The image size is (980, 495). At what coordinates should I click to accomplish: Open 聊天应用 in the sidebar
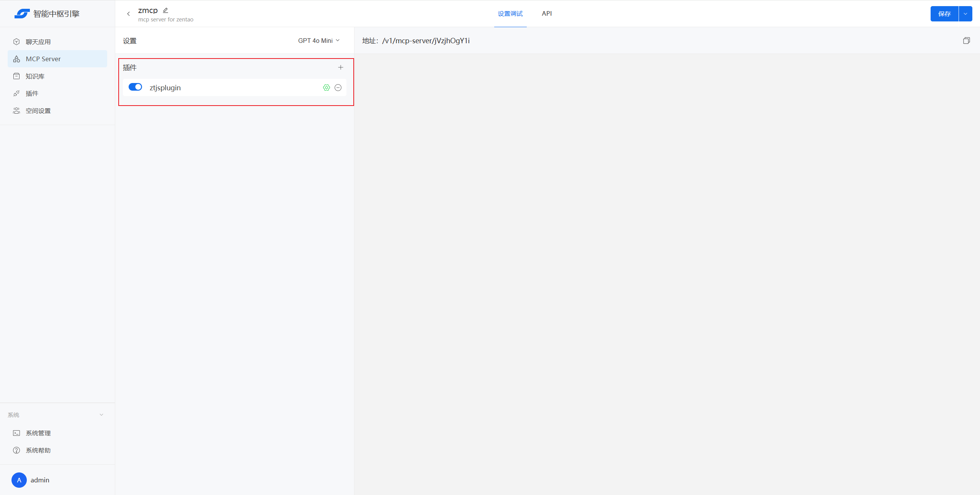[38, 42]
